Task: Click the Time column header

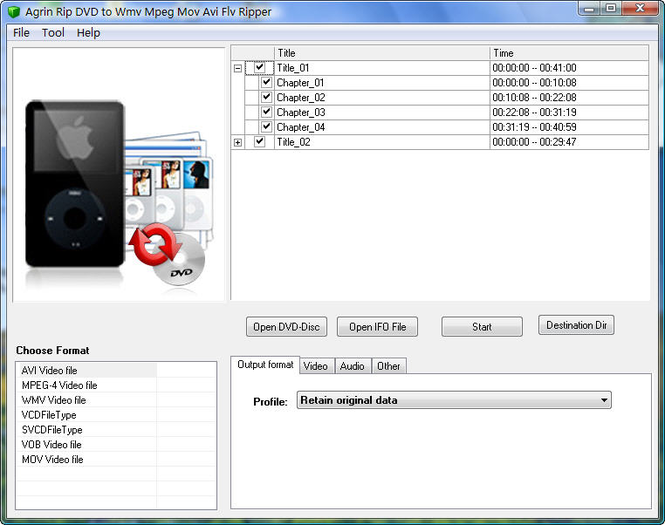Action: (569, 53)
